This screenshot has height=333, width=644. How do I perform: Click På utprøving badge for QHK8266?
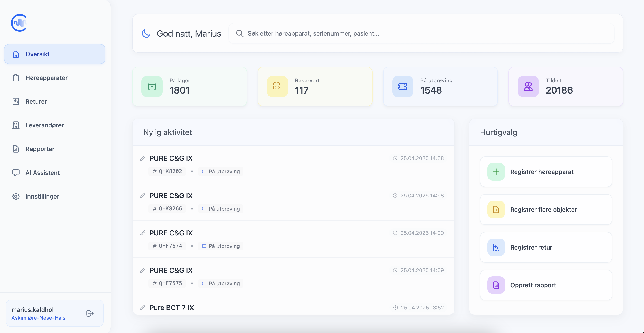(221, 208)
